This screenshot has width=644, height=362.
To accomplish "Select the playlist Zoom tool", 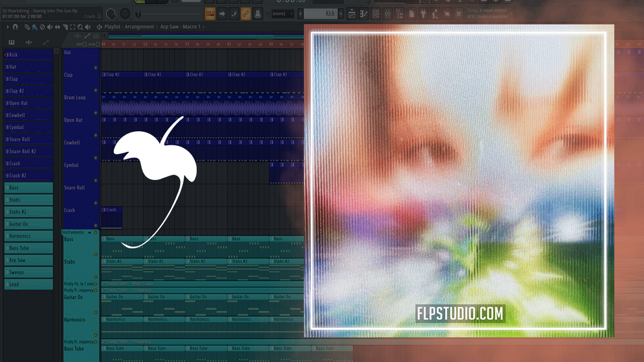I will pos(79,26).
